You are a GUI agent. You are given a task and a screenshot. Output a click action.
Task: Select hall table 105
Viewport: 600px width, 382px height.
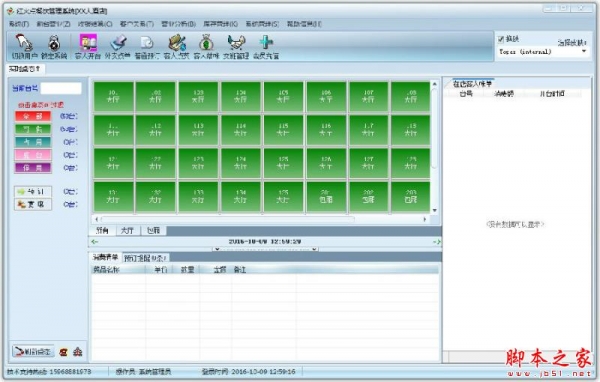click(283, 96)
